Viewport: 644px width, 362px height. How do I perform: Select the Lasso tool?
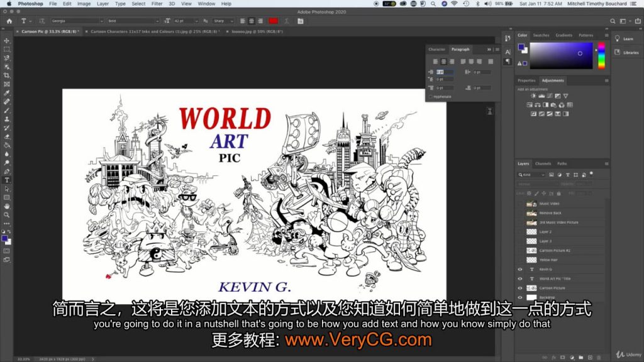tap(6, 58)
